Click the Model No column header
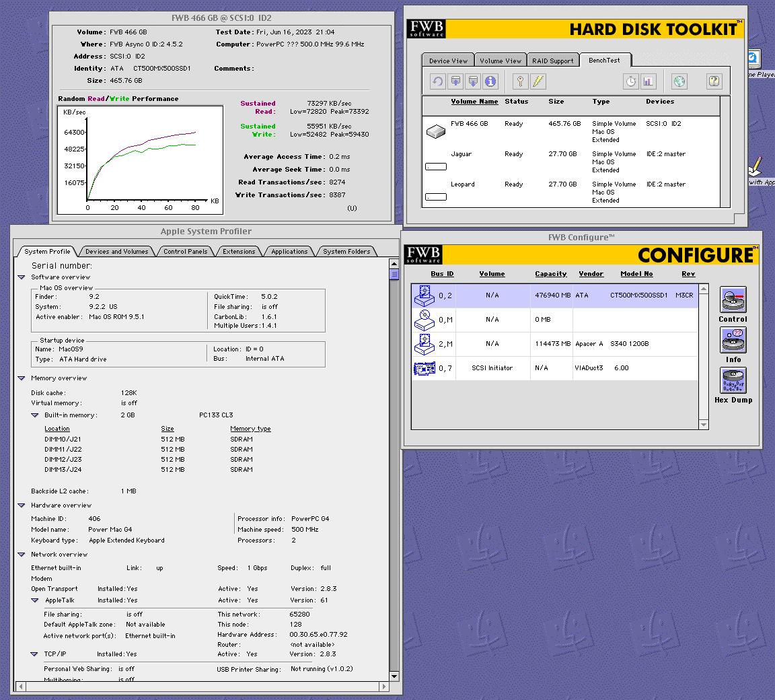775x700 pixels. coord(636,274)
